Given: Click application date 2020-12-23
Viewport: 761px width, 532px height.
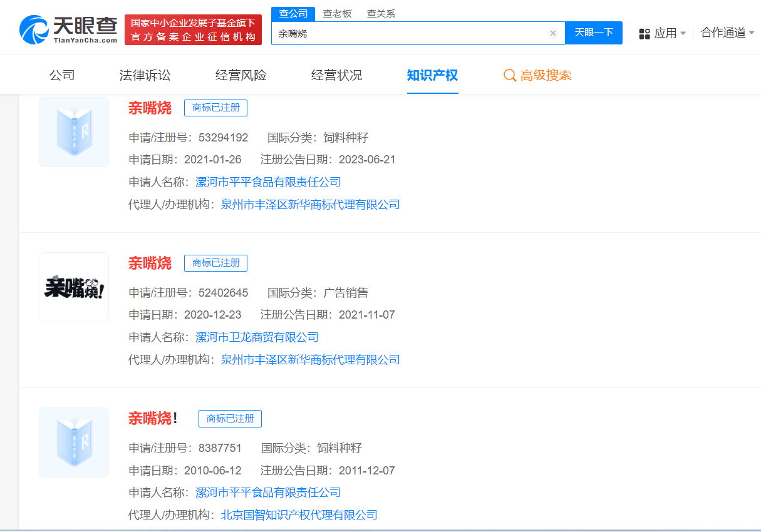Looking at the screenshot, I should [x=212, y=315].
